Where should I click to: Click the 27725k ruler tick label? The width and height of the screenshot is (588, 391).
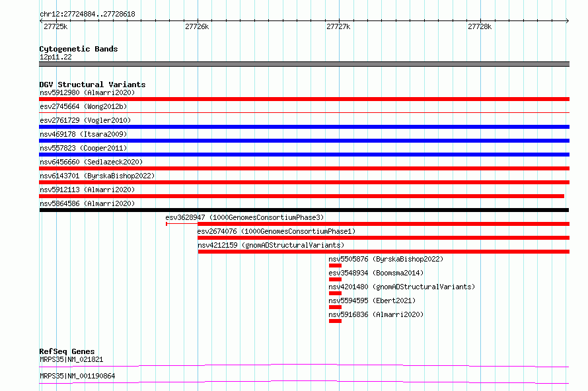55,26
